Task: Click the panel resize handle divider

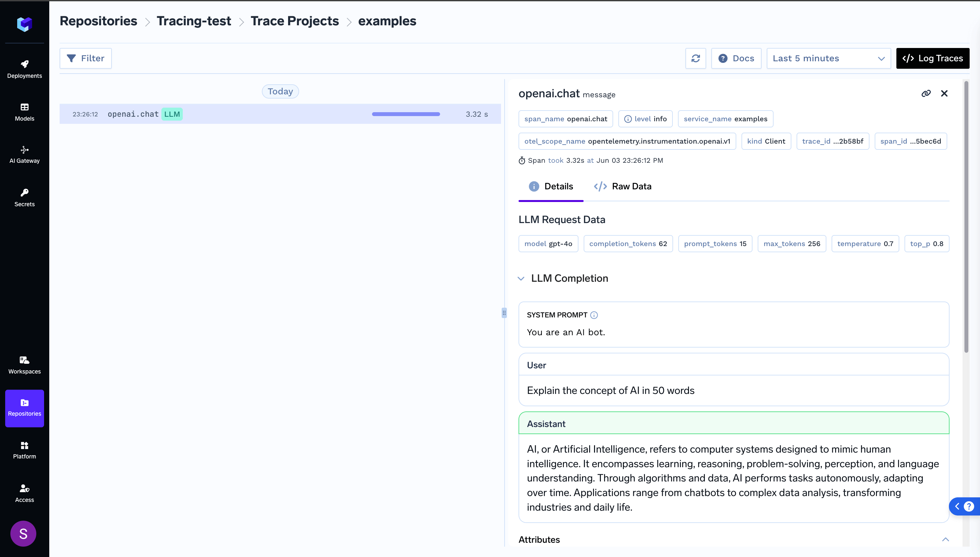Action: point(504,313)
